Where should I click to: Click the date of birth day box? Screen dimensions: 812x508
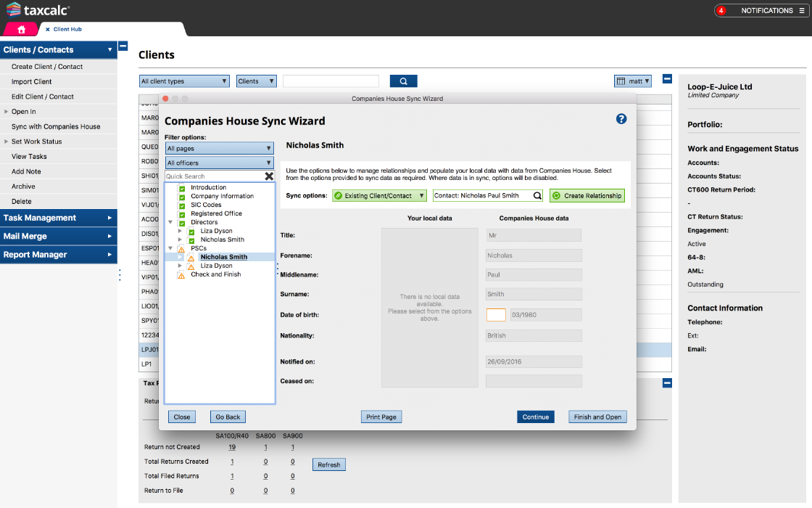(496, 315)
